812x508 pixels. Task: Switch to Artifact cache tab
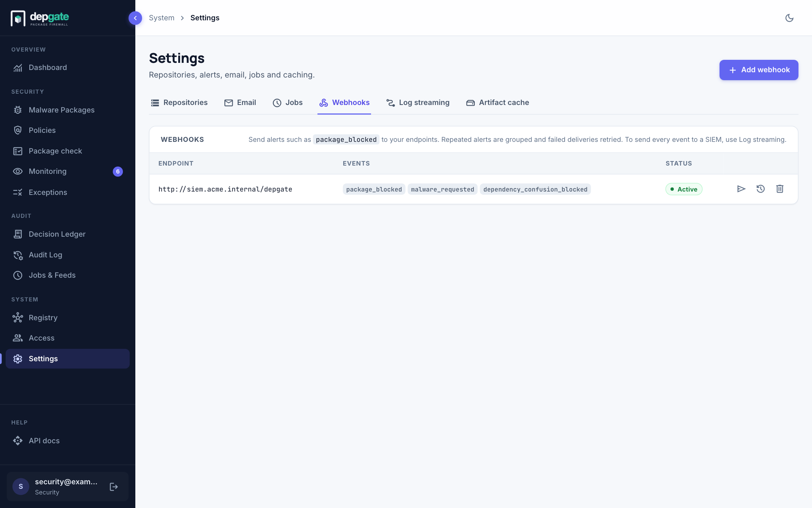tap(497, 103)
